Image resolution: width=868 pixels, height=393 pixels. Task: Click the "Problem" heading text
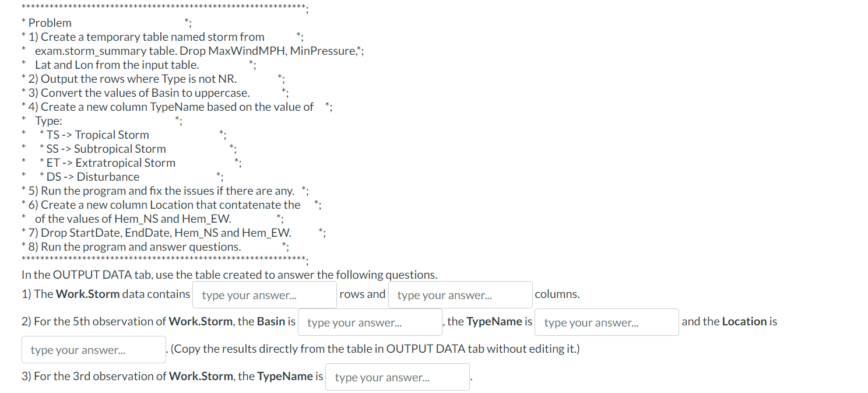50,23
